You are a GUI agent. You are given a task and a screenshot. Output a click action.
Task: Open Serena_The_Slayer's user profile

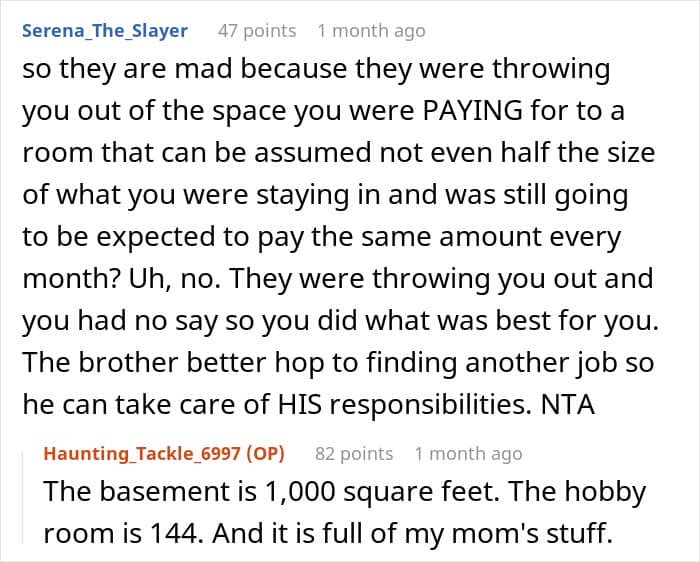[105, 30]
